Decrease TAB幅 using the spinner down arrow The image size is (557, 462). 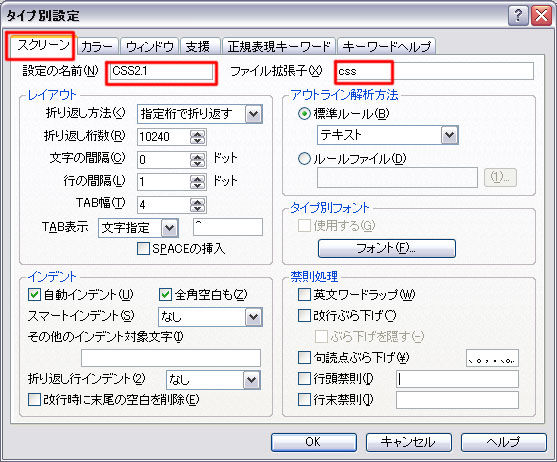198,208
